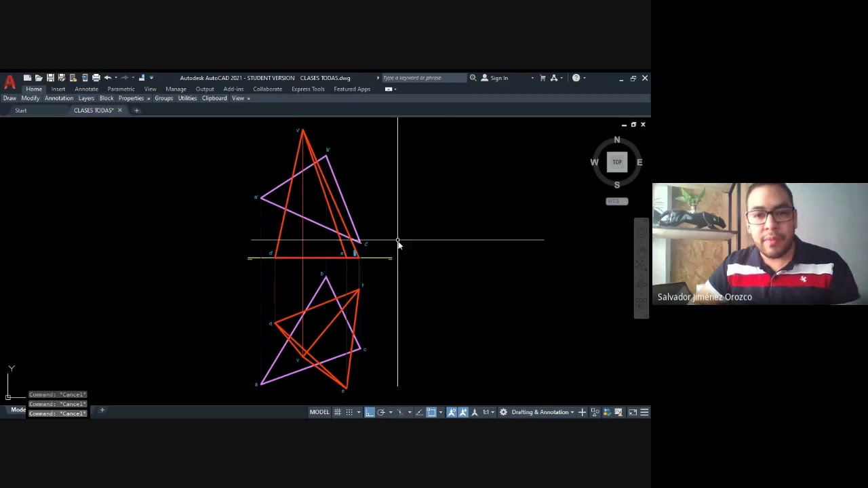Open the AutoCAD application menu logo

pyautogui.click(x=9, y=81)
